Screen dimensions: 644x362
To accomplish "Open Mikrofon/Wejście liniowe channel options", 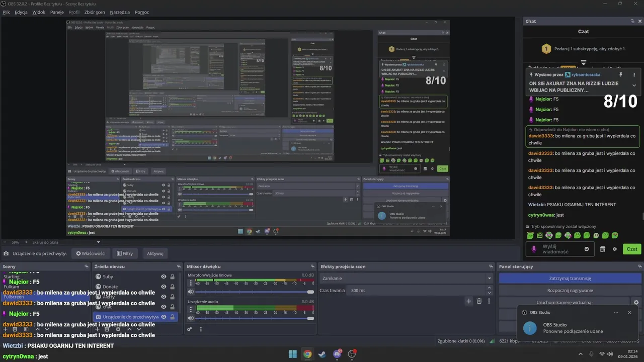I will [x=191, y=283].
